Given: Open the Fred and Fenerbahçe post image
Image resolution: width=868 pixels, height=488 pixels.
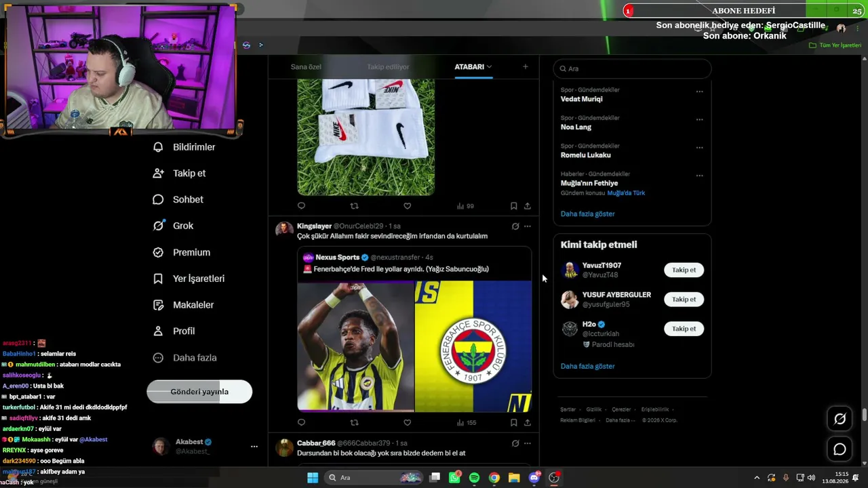Looking at the screenshot, I should click(414, 346).
